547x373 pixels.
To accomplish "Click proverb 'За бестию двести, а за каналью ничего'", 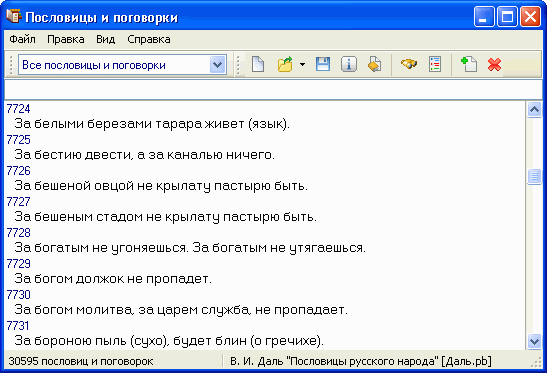I will point(144,155).
